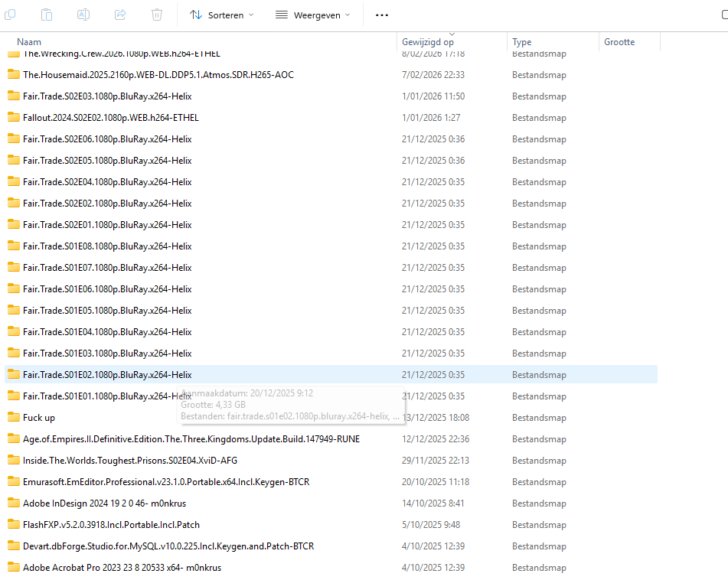Sort by the Type column header
Image resolution: width=728 pixels, height=580 pixels.
click(522, 42)
